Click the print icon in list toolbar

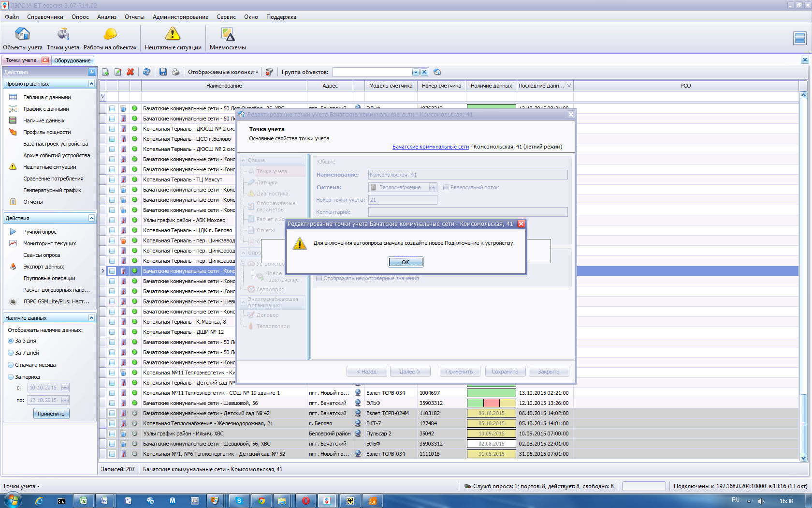coord(175,72)
